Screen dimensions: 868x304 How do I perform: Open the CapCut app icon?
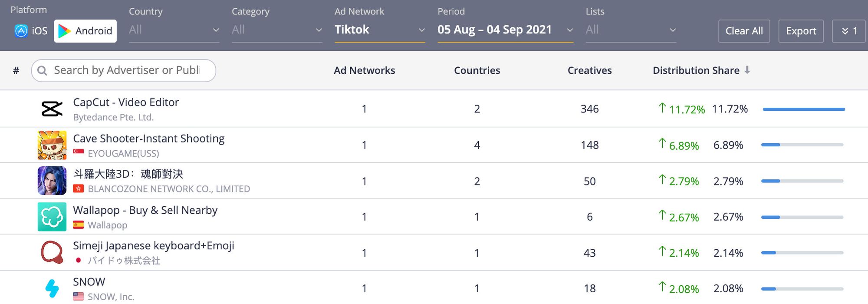click(52, 109)
